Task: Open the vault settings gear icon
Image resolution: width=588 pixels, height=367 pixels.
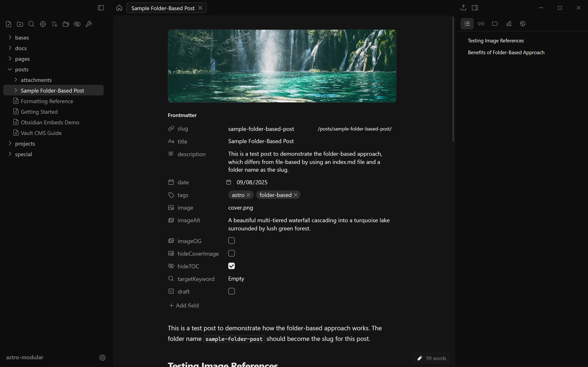Action: click(x=102, y=358)
